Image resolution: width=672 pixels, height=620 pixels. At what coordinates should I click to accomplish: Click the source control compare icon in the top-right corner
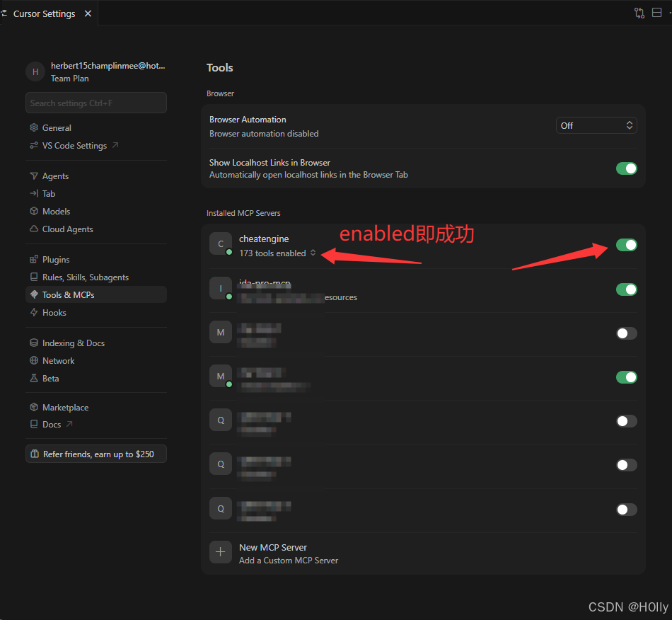(x=639, y=13)
